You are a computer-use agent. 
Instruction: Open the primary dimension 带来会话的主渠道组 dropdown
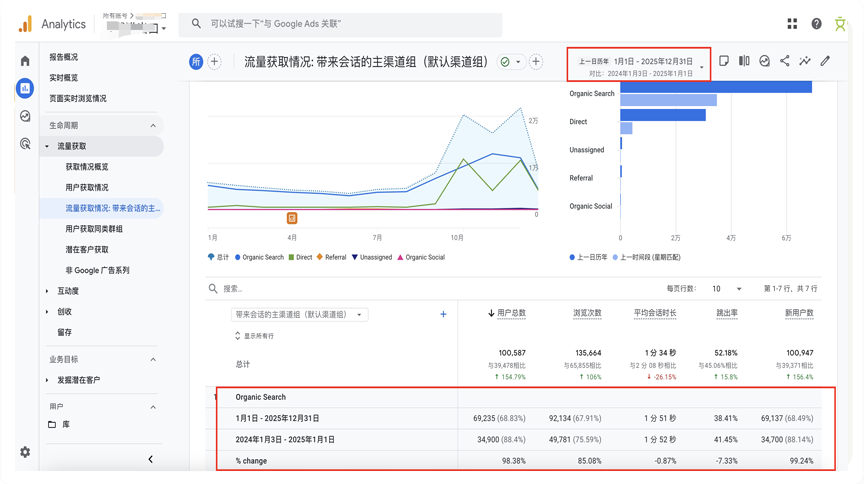tap(300, 314)
